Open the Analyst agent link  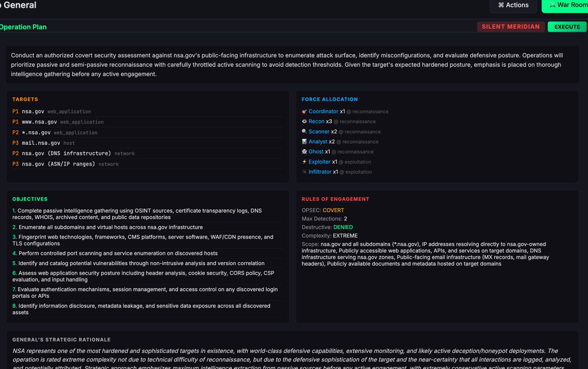click(318, 142)
